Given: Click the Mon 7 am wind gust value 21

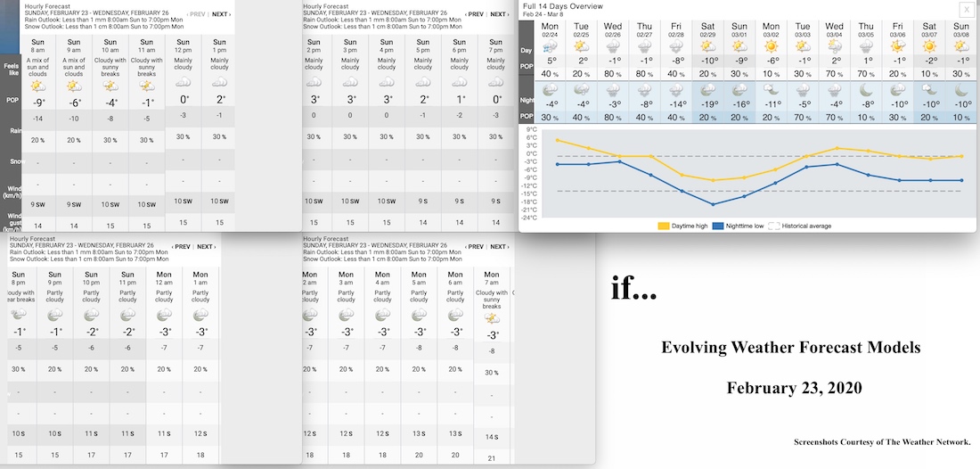Looking at the screenshot, I should [x=492, y=459].
